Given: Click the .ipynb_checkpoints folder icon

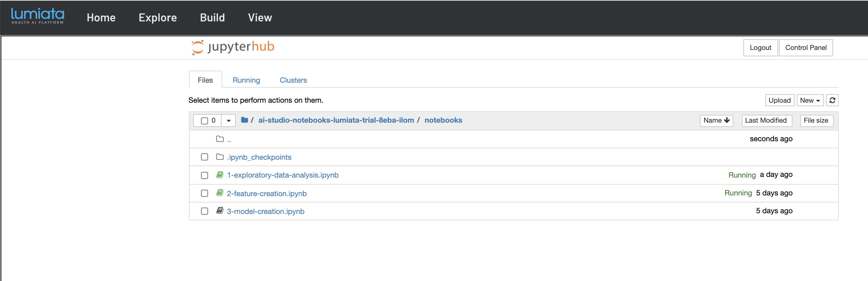Looking at the screenshot, I should tap(220, 157).
